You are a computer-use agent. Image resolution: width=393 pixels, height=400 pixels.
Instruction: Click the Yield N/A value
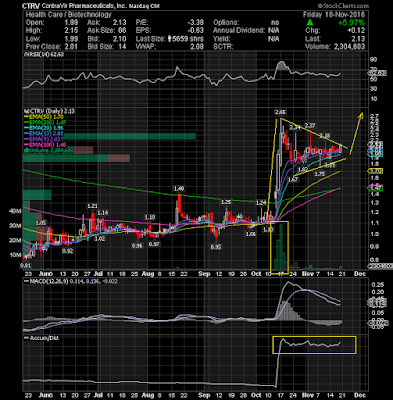click(x=273, y=39)
